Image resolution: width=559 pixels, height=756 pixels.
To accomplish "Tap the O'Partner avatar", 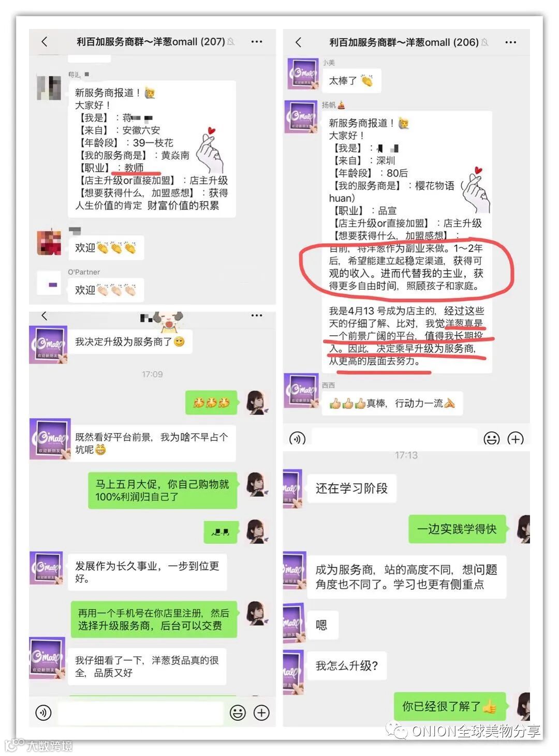I will click(x=53, y=284).
